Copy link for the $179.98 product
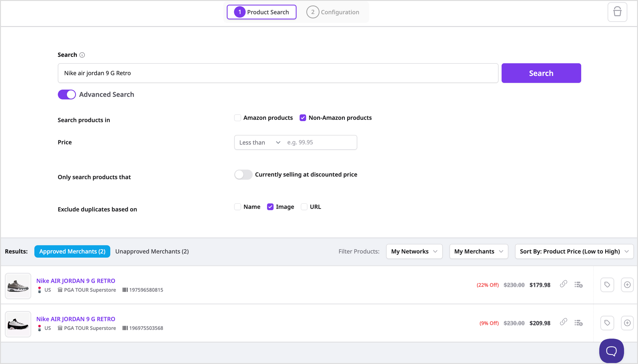638x364 pixels. click(x=563, y=284)
